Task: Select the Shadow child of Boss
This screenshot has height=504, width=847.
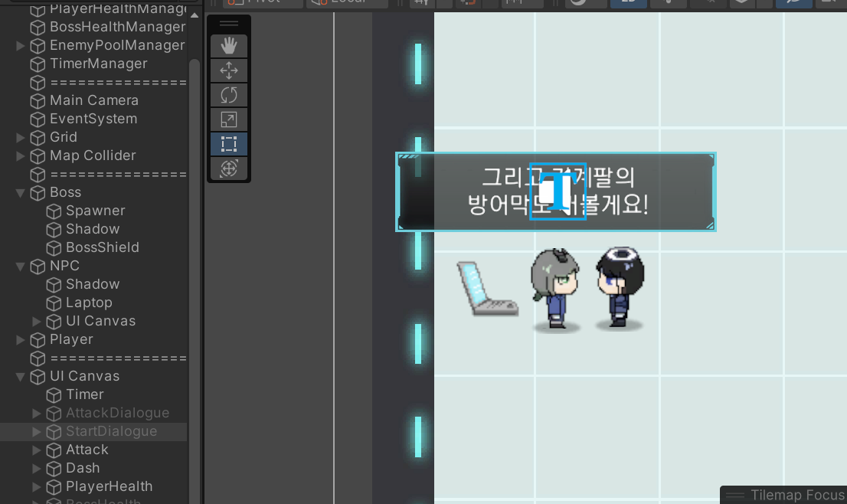Action: 93,229
